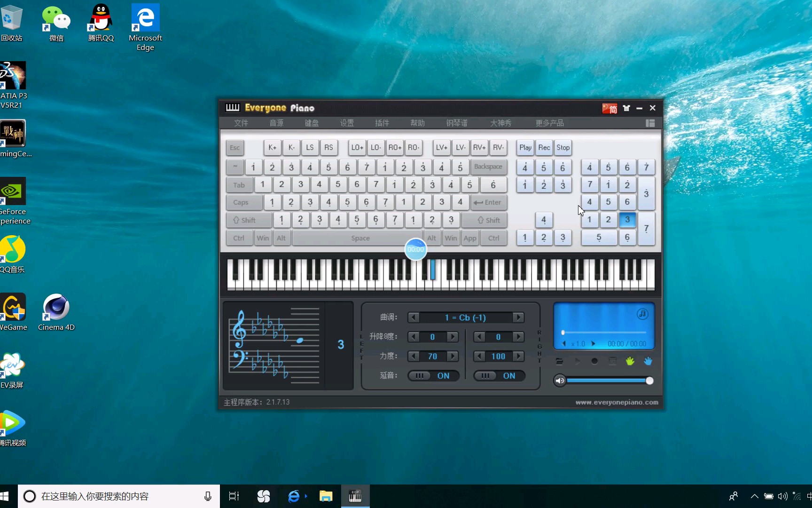Open www.everyonepiano.com link

pyautogui.click(x=617, y=402)
